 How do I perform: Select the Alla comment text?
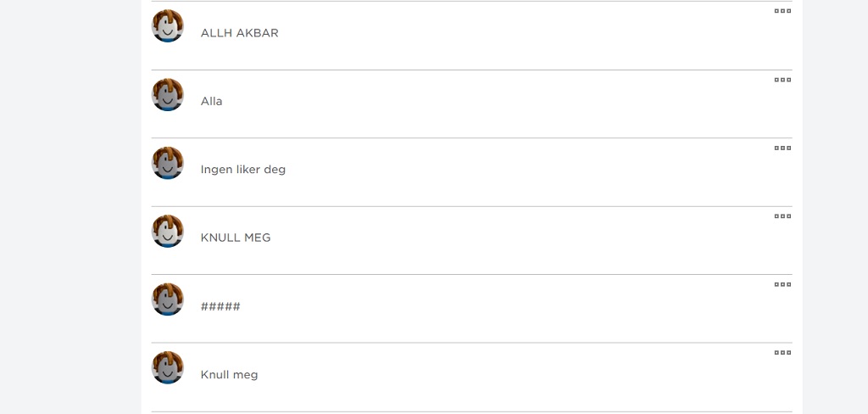pos(211,101)
